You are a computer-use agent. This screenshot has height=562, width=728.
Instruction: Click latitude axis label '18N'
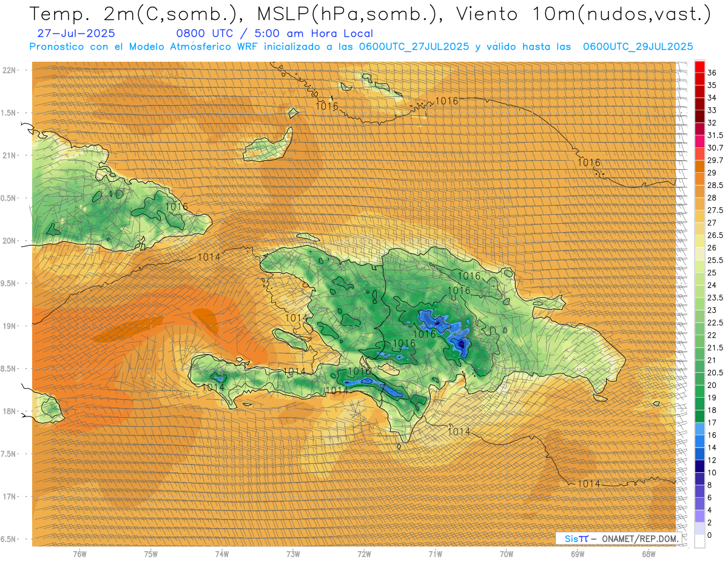[10, 412]
